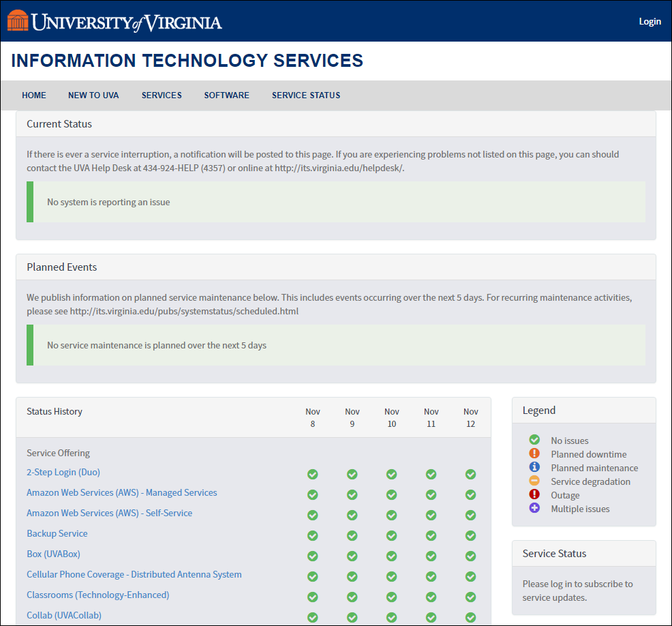
Task: Open the Amazon Web Services Self-Service link
Action: click(x=109, y=513)
